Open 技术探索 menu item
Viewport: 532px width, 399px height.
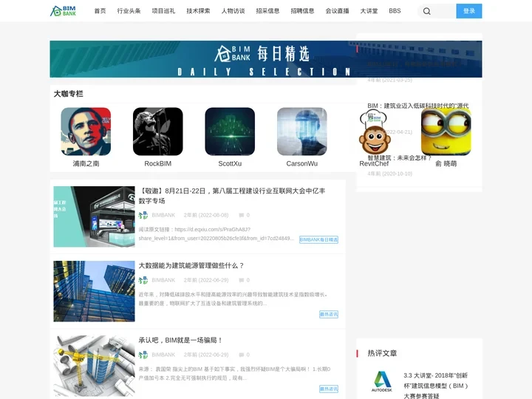(x=199, y=11)
